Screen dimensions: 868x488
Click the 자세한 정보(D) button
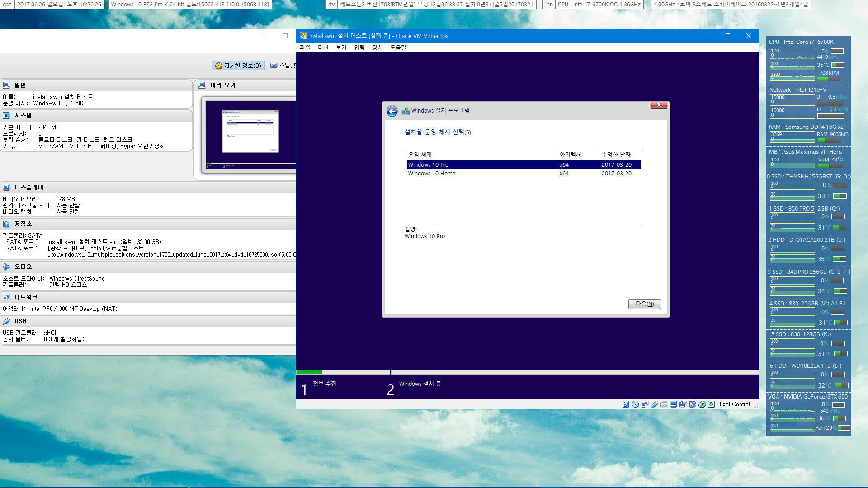[x=238, y=66]
